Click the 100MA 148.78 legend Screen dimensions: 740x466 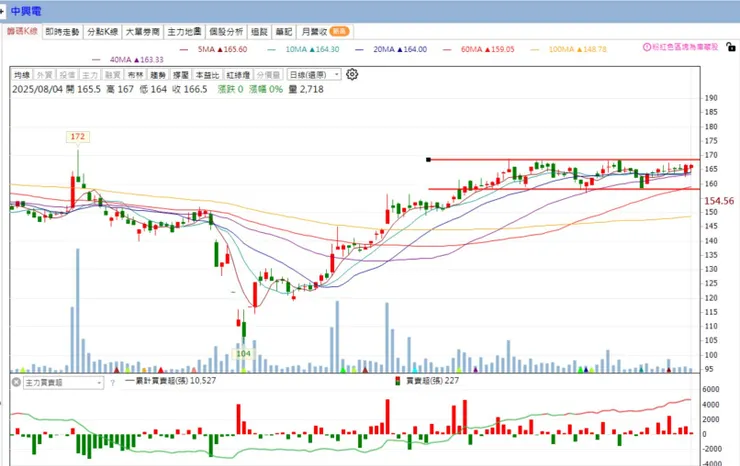point(577,49)
